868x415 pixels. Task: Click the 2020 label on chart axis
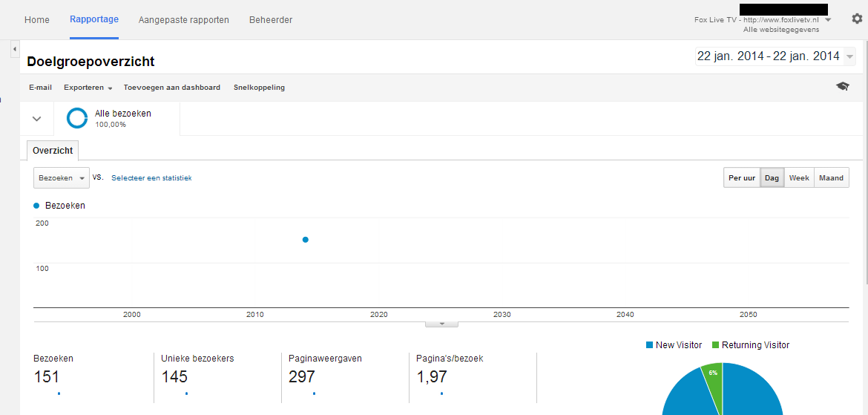pyautogui.click(x=378, y=315)
